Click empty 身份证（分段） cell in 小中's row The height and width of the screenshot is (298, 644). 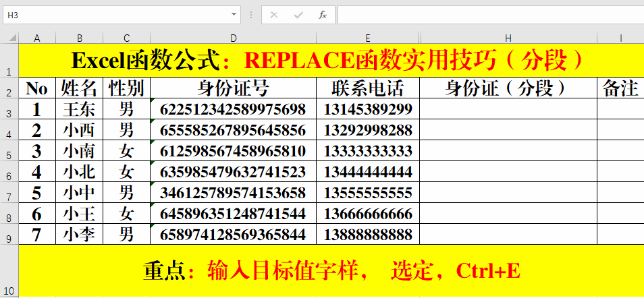[x=508, y=193]
